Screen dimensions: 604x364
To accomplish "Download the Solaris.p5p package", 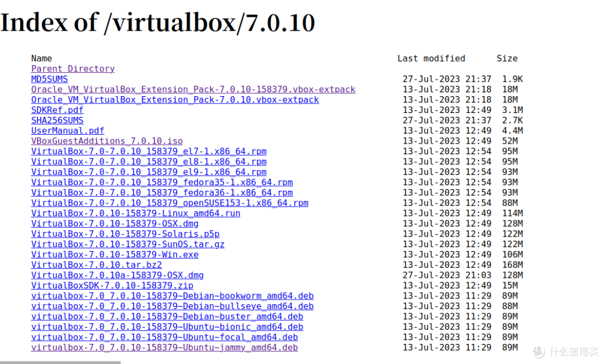I will pos(125,234).
